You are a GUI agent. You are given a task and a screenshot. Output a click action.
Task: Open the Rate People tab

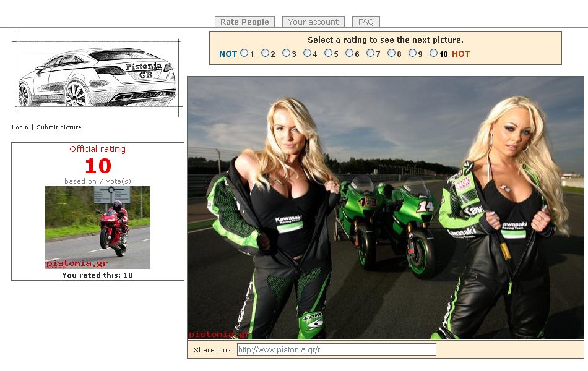[x=244, y=22]
